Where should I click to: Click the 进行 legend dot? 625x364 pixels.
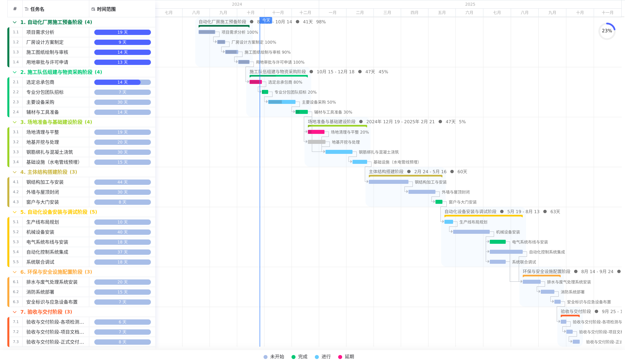pos(317,357)
